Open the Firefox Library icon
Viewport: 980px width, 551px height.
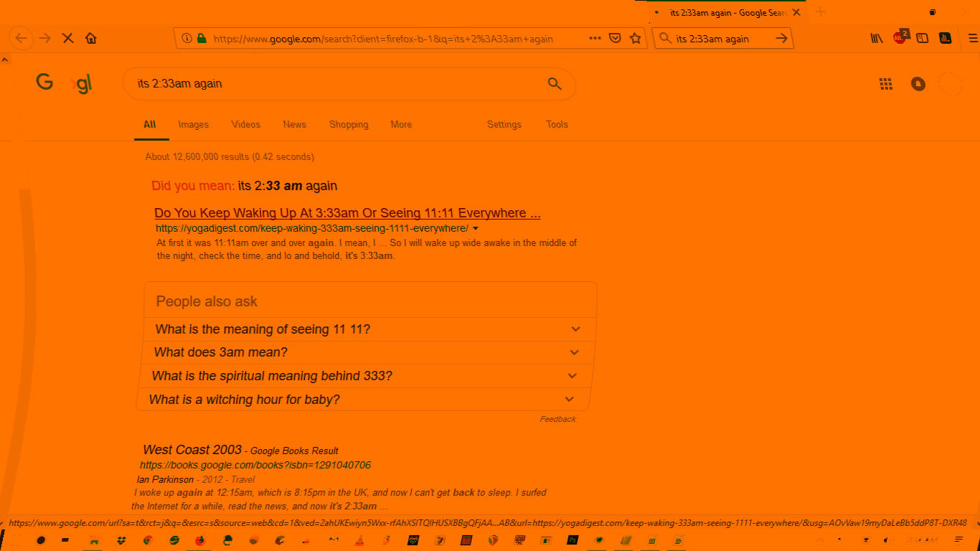pos(877,39)
